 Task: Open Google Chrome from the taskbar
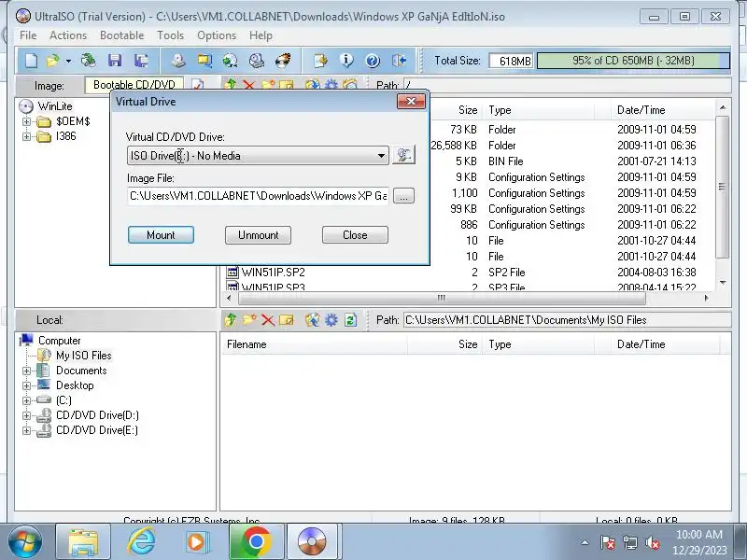point(256,541)
